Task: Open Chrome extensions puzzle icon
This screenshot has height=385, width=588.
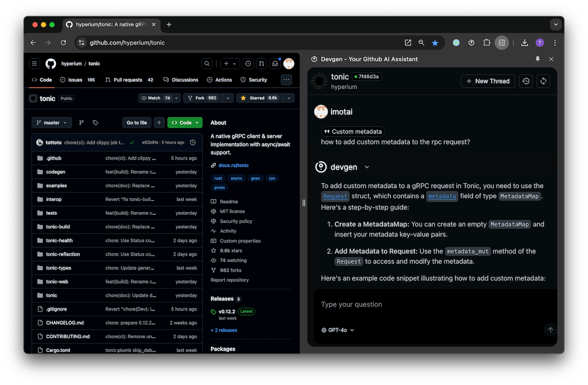Action: point(486,43)
